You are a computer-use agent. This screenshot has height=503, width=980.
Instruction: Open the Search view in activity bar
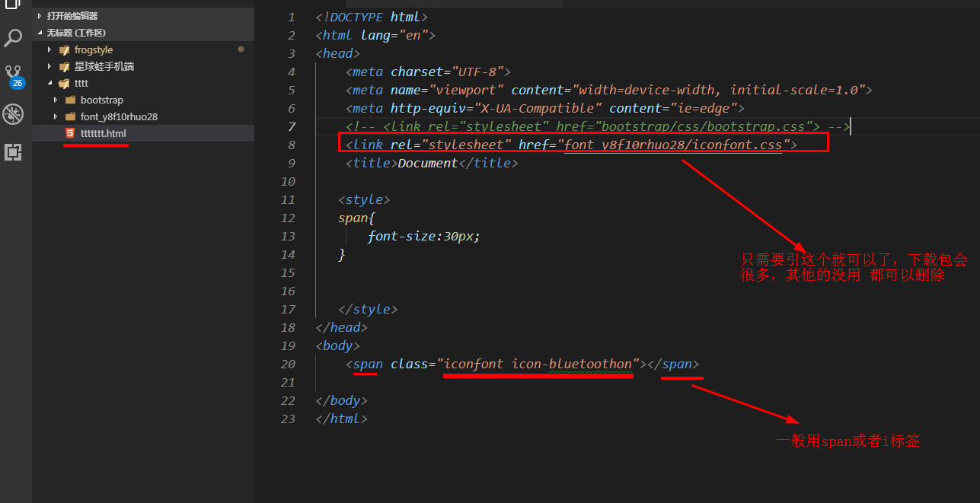pos(13,37)
